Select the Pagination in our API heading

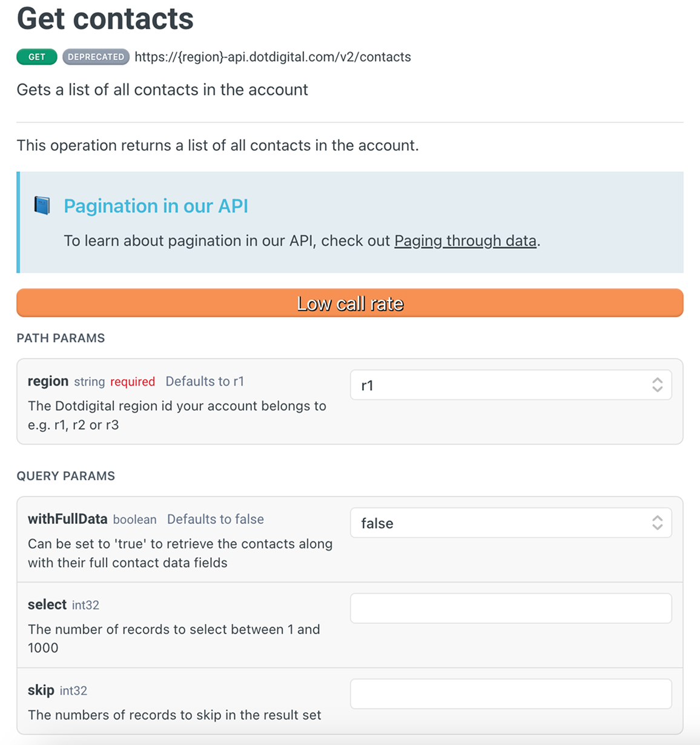(156, 206)
